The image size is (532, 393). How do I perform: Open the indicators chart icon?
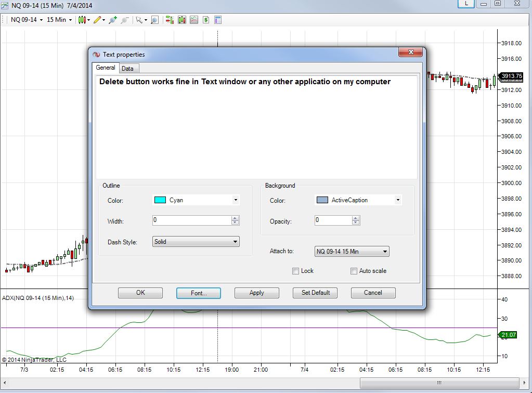[194, 20]
